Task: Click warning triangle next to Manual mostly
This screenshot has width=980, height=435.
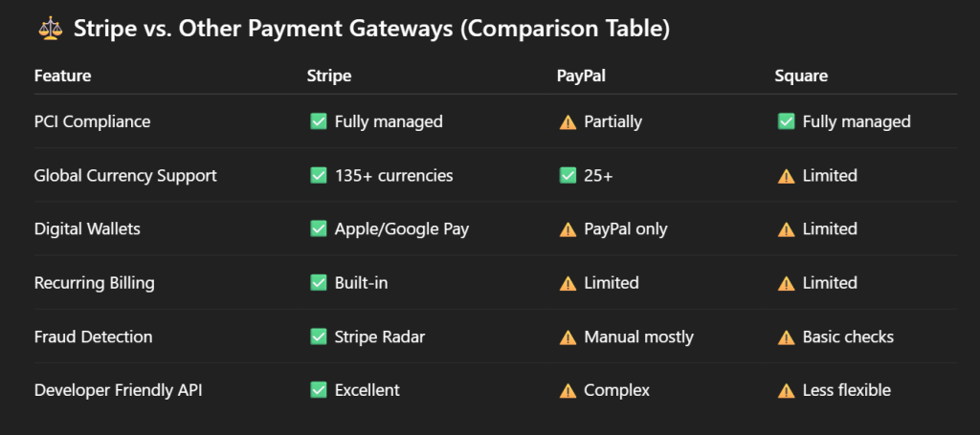Action: [x=568, y=337]
